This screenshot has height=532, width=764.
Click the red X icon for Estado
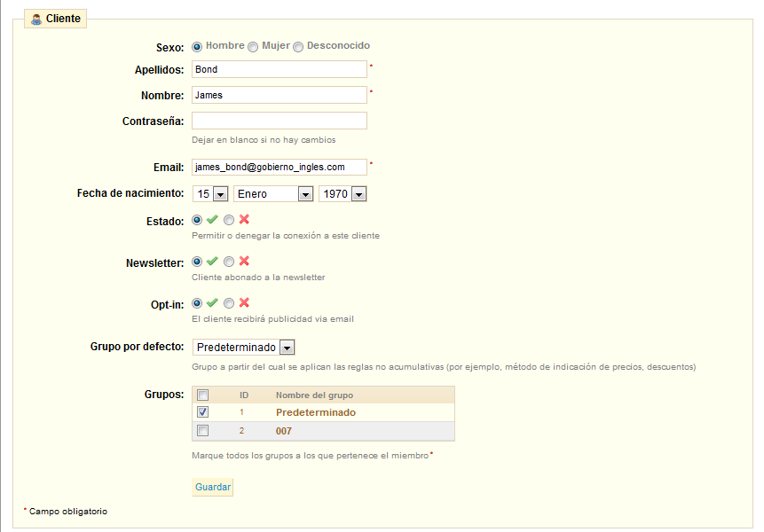point(244,219)
